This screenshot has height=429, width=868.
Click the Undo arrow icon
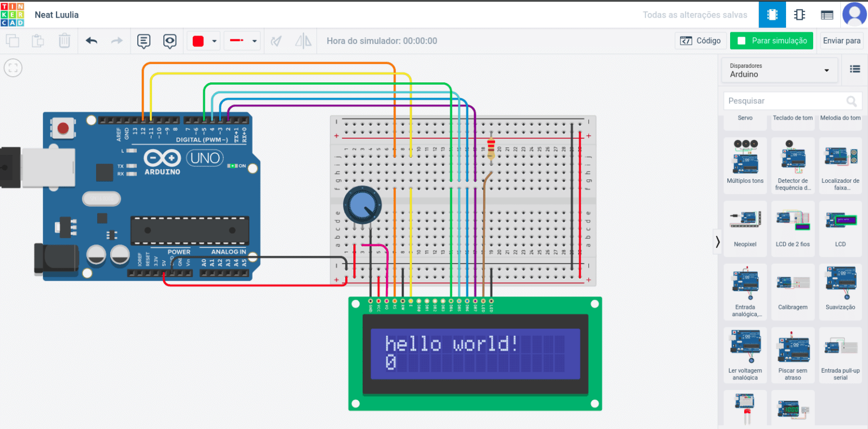click(x=91, y=41)
